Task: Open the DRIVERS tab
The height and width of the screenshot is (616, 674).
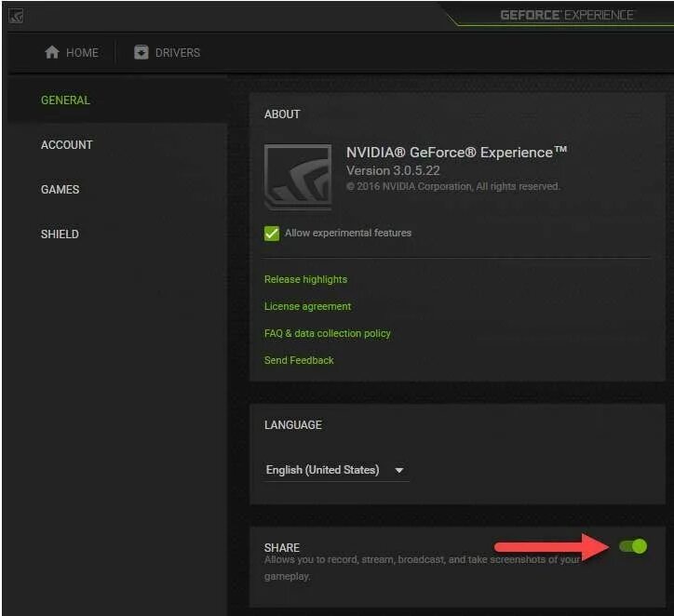Action: coord(167,52)
